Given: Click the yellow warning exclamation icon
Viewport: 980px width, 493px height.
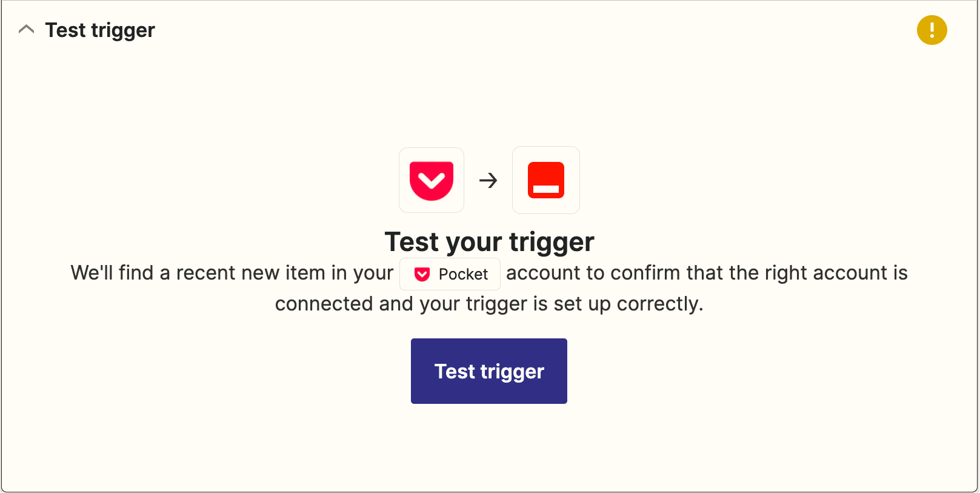Looking at the screenshot, I should [932, 30].
